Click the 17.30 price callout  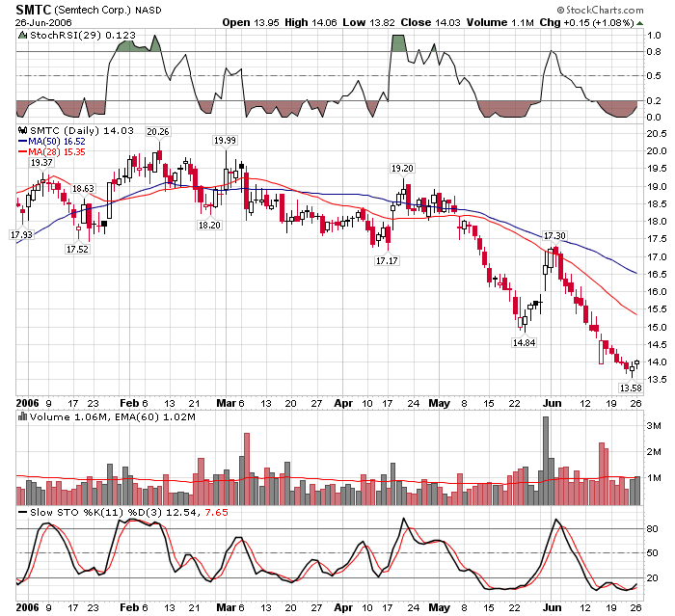click(x=554, y=235)
